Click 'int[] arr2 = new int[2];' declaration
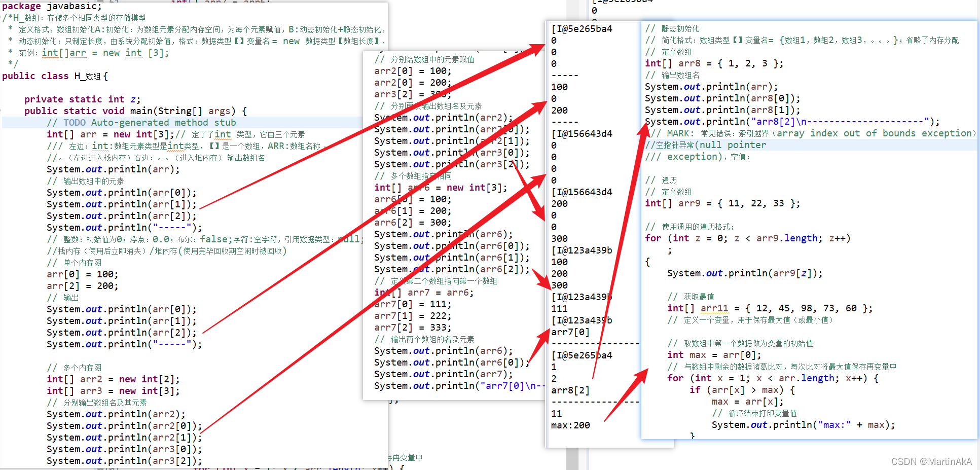Viewport: 980px width, 470px height. (113, 379)
